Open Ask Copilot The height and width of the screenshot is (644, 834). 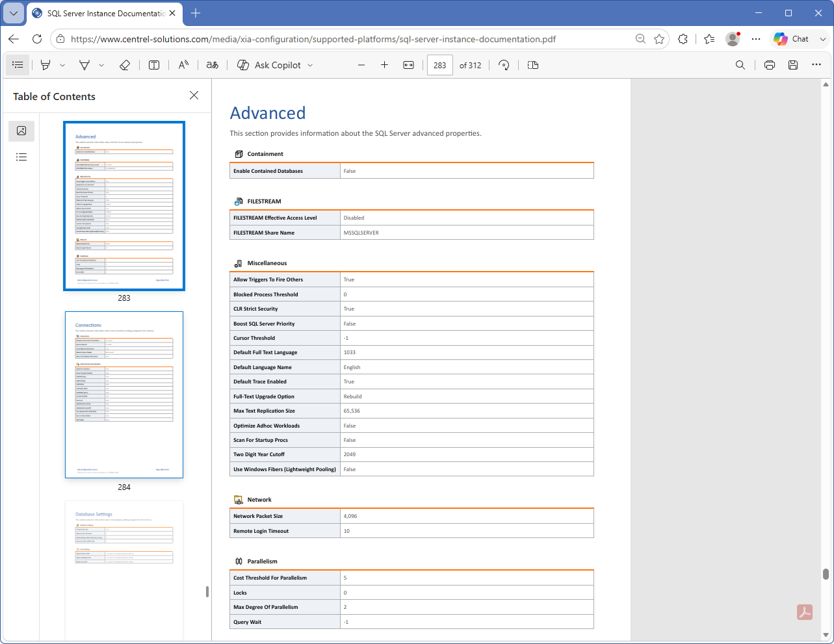point(269,65)
